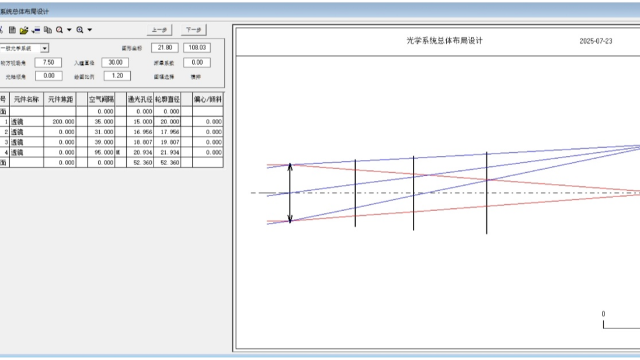Click the save document icon in toolbar

tap(12, 30)
